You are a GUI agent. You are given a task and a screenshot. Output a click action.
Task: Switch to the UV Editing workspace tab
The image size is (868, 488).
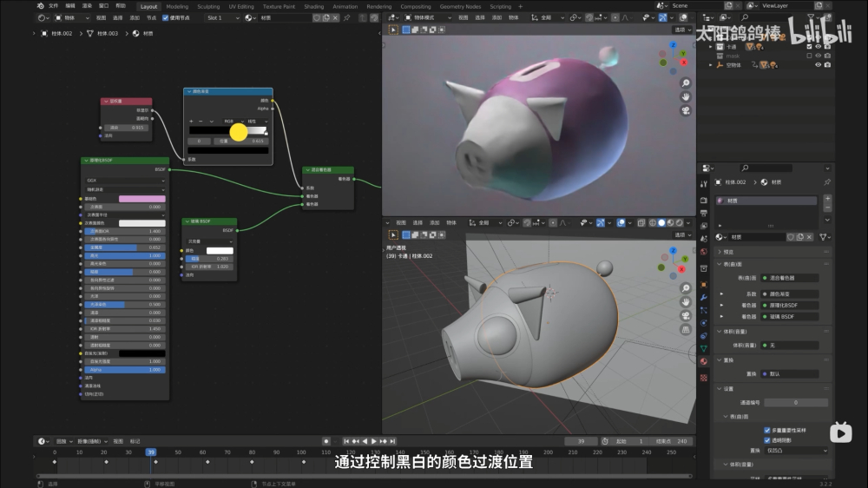point(241,7)
